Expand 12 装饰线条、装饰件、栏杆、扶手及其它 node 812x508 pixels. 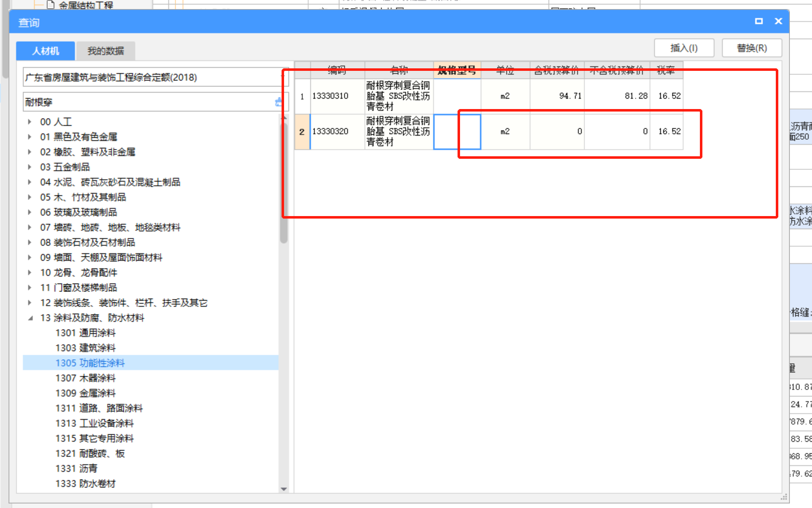coord(30,302)
